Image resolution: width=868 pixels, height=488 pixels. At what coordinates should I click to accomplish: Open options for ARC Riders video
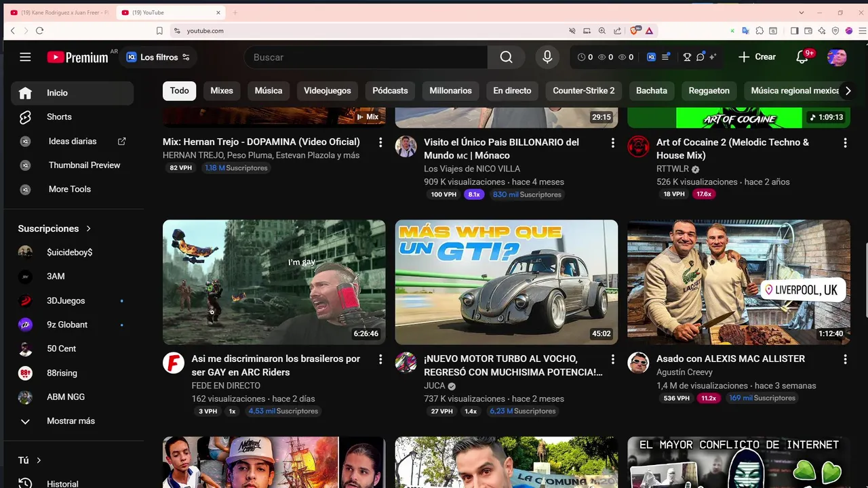click(x=380, y=359)
